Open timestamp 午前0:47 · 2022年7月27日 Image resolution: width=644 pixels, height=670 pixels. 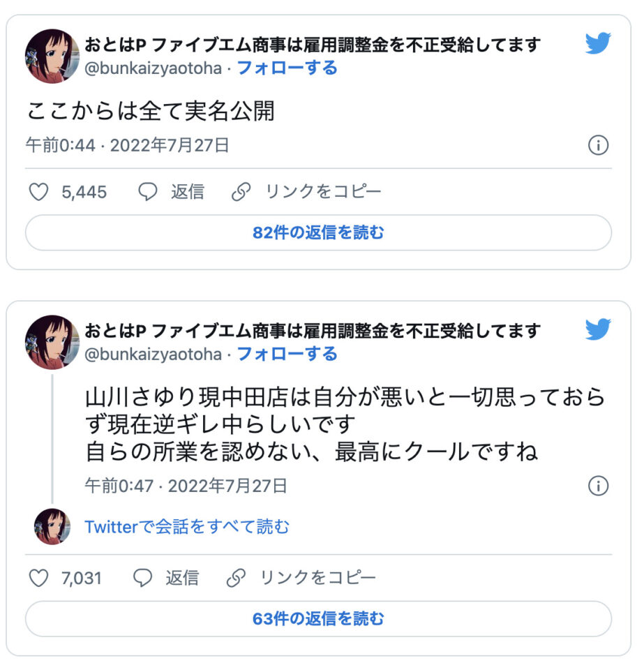186,486
